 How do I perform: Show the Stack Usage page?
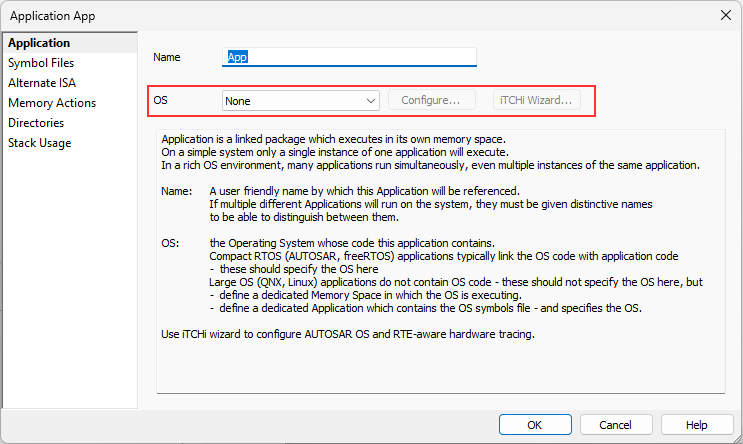coord(40,143)
